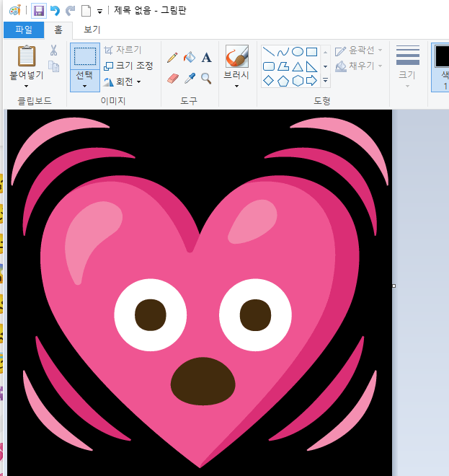Click the Save icon in quick access toolbar

coord(39,11)
